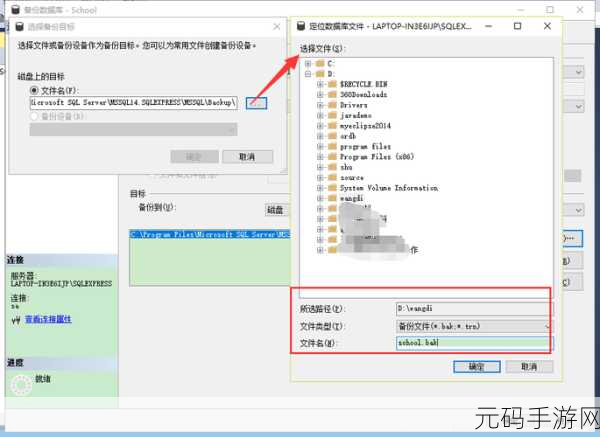Click the wangdi folder icon
The image size is (600, 437).
[x=332, y=198]
